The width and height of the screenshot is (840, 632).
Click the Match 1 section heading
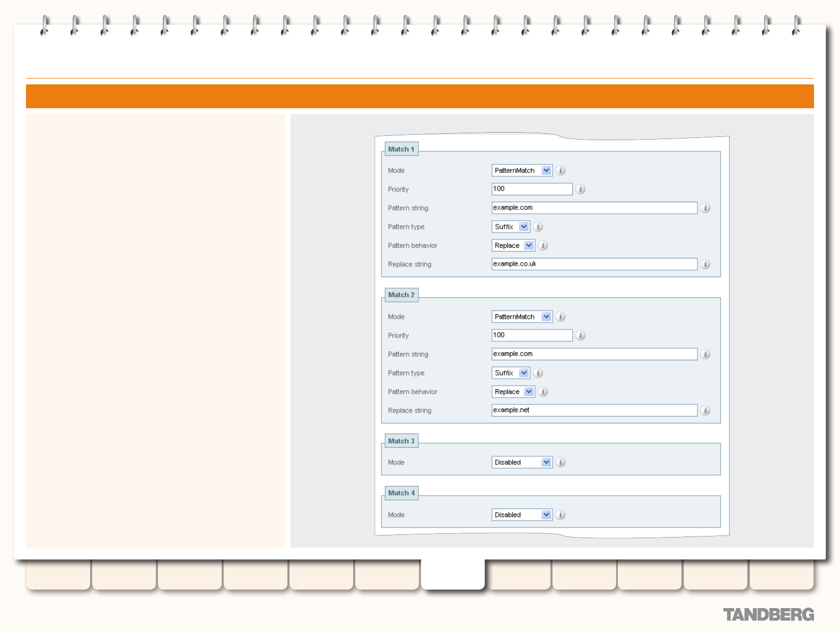point(401,149)
